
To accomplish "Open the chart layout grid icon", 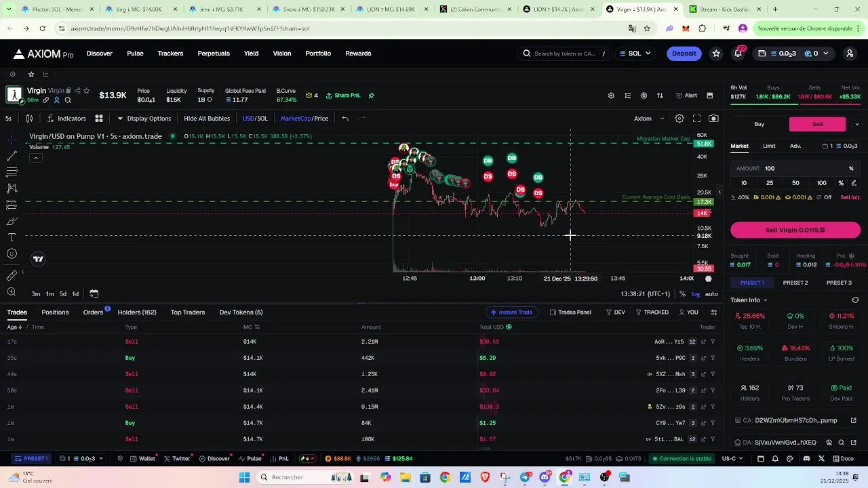I will [x=99, y=119].
